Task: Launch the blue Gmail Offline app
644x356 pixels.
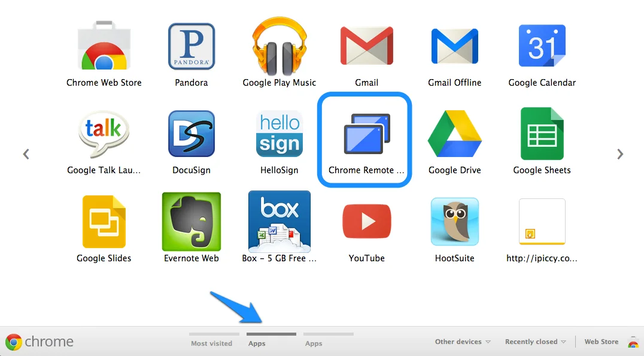Action: [455, 46]
